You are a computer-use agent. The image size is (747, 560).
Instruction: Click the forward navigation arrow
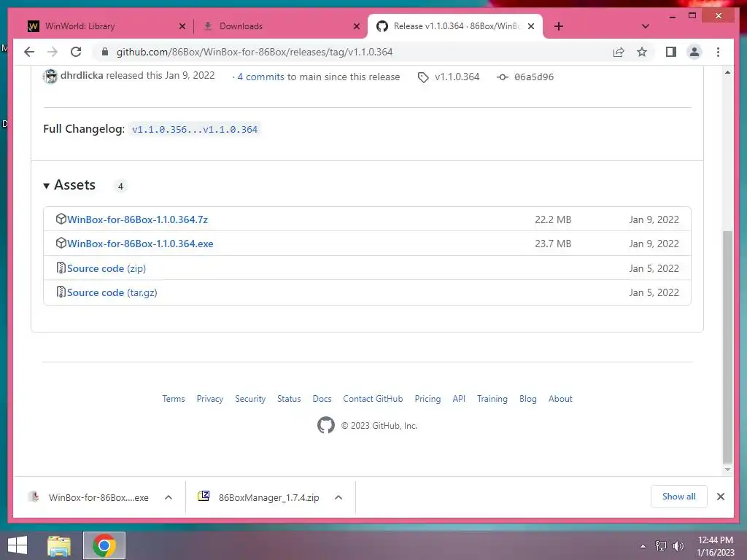[53, 52]
